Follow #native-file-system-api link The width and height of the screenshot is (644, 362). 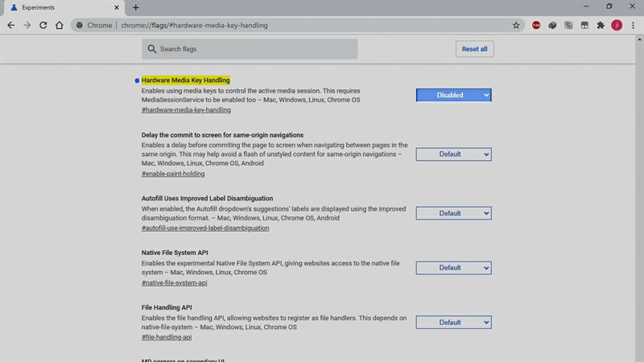tap(174, 283)
